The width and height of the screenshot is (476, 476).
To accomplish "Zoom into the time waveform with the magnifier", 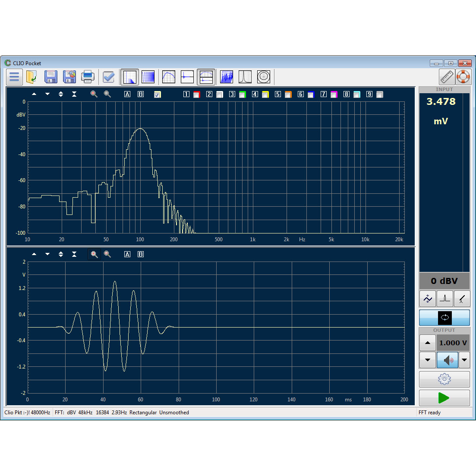I will coord(94,254).
